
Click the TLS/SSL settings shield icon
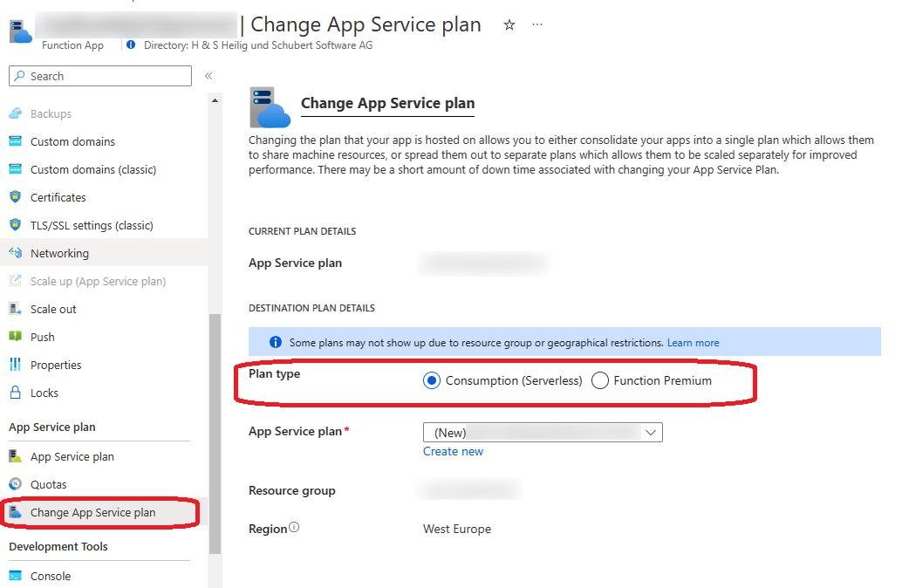tap(16, 224)
